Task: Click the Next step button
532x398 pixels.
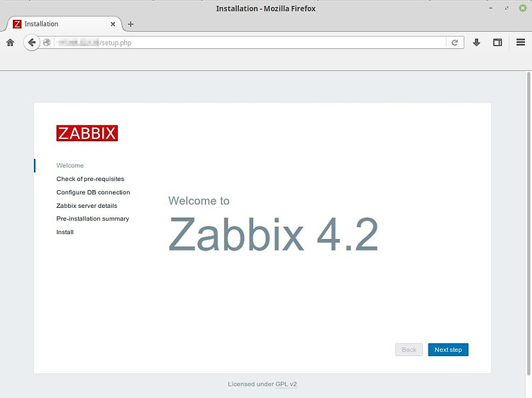Action: click(x=448, y=350)
